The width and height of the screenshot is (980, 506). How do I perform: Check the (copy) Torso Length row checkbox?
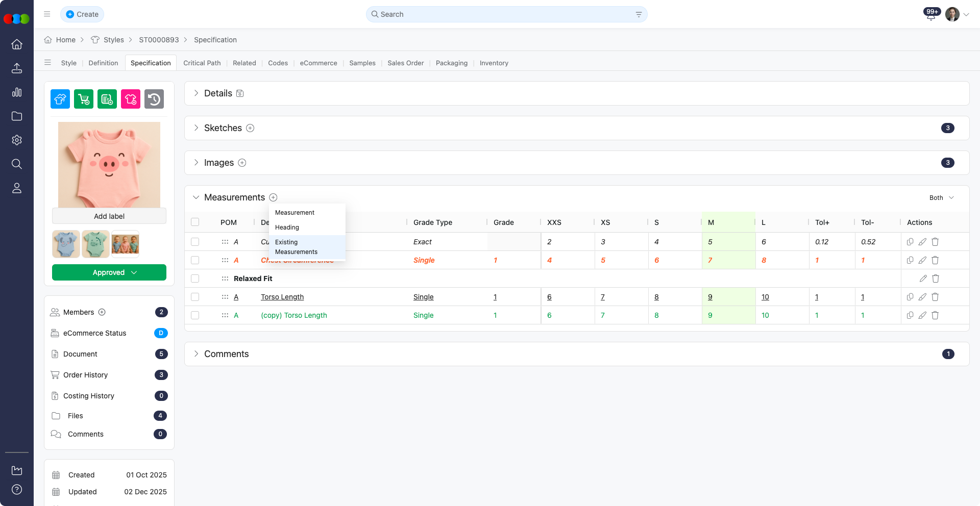(195, 315)
